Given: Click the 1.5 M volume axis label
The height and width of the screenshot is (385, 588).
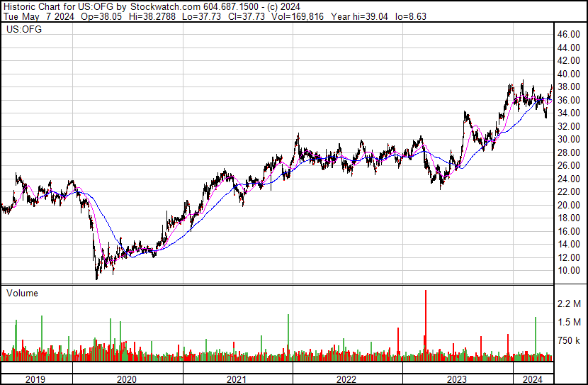Looking at the screenshot, I should pos(570,322).
